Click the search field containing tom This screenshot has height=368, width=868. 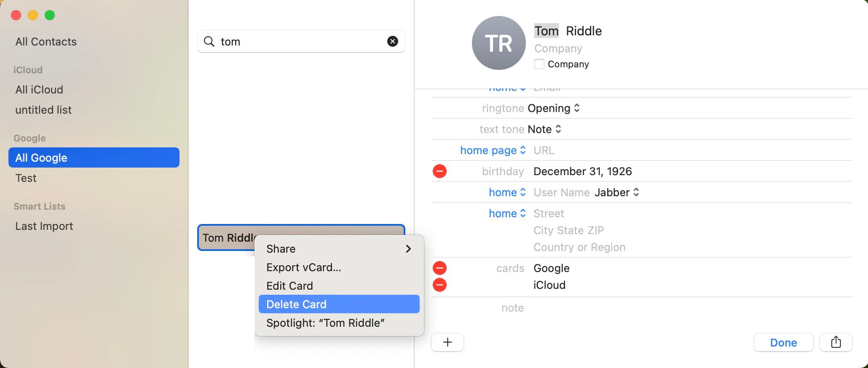point(301,41)
